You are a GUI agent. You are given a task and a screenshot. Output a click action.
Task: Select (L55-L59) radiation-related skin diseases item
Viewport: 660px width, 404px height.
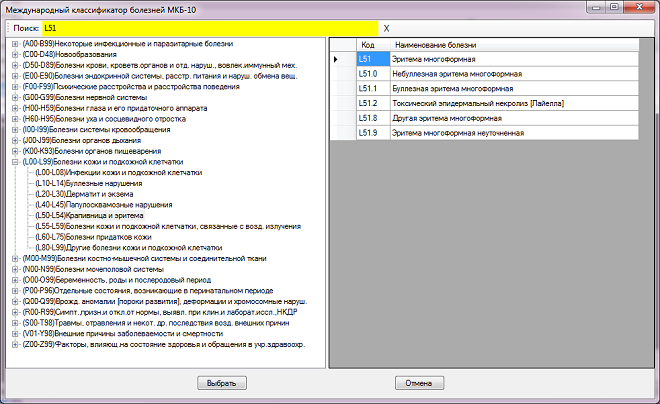(x=168, y=226)
